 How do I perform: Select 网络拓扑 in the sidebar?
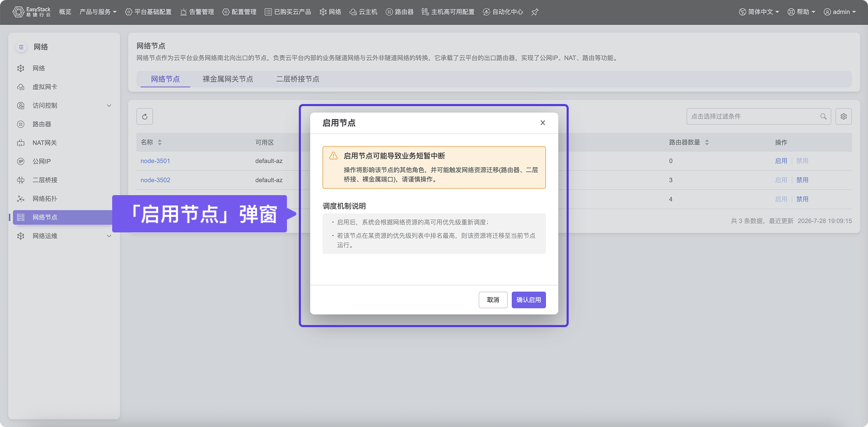pyautogui.click(x=64, y=199)
